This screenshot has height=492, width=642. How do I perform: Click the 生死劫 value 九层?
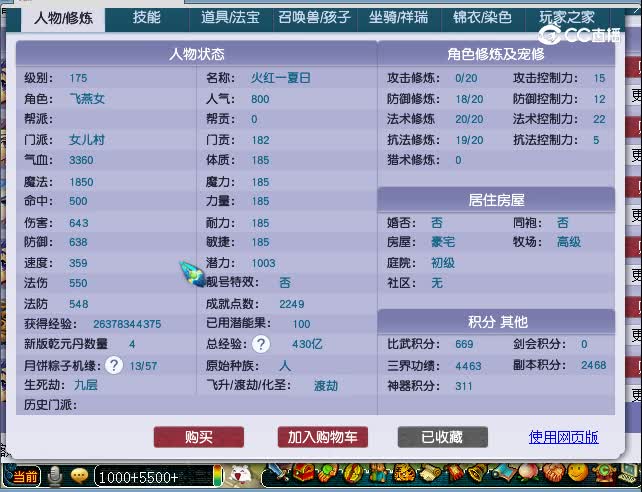86,385
